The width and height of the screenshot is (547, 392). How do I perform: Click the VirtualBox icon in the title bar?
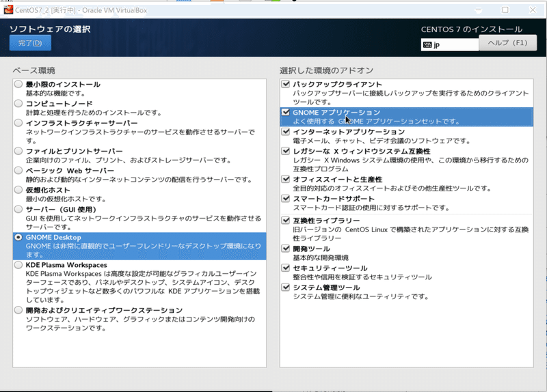pyautogui.click(x=8, y=10)
